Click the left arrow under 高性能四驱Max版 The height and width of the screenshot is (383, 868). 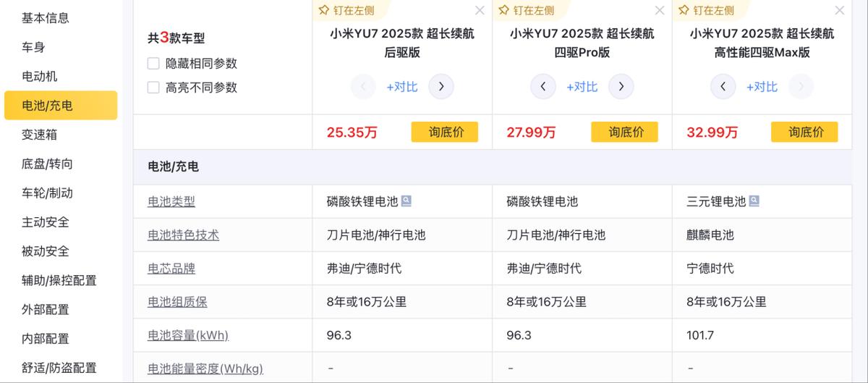tap(723, 87)
